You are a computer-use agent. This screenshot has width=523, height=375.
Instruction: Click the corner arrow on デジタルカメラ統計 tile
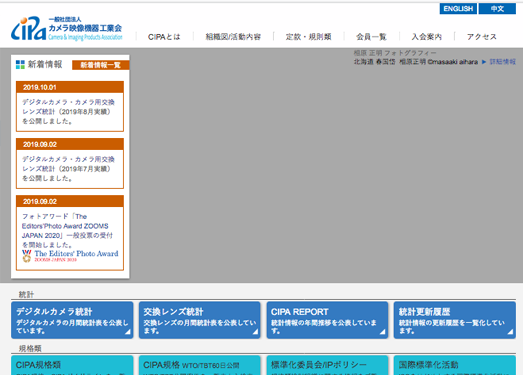pyautogui.click(x=128, y=332)
